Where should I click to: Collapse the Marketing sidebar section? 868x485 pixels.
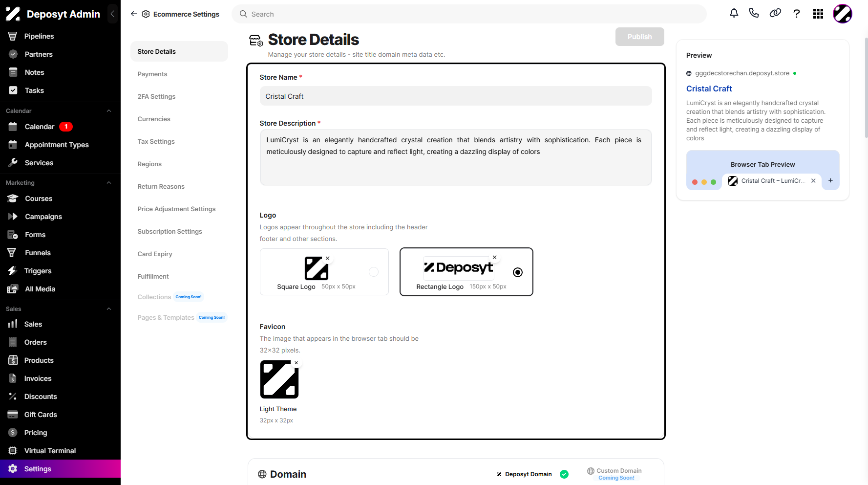(109, 183)
